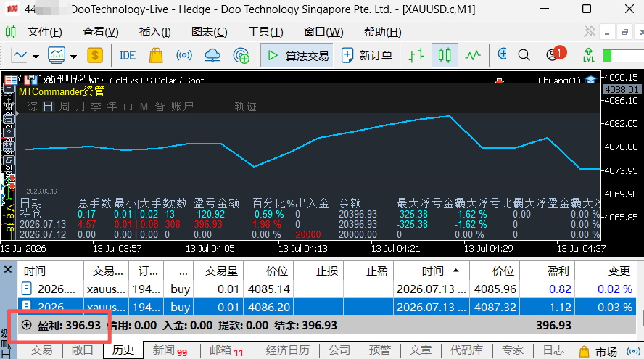Collapse MTCommander panel with minus box icon
644x359 pixels.
(x=9, y=89)
